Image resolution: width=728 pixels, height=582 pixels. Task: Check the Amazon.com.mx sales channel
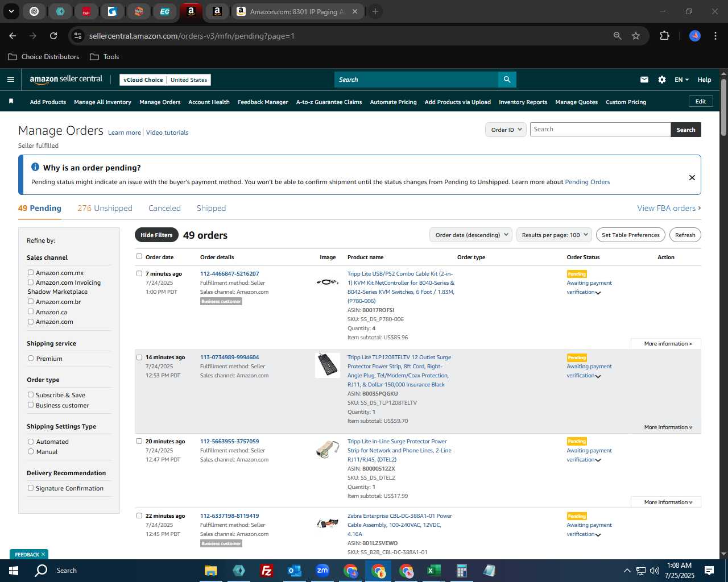point(31,273)
